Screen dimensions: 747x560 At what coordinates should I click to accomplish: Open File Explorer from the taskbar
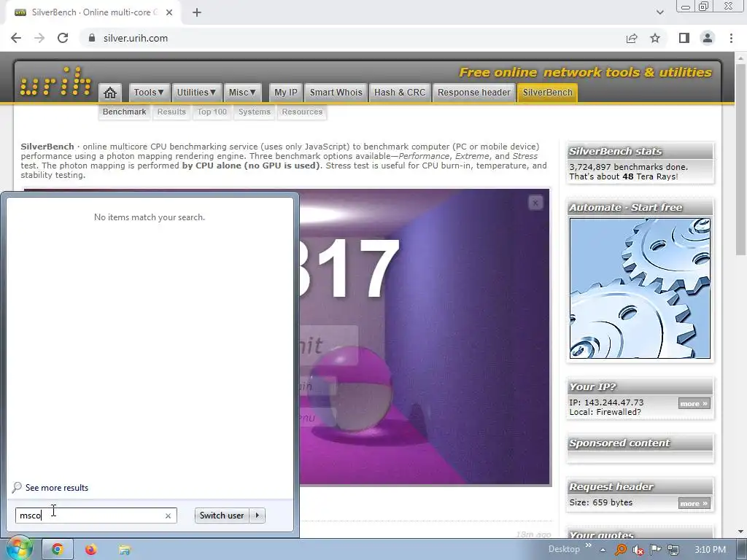[x=124, y=550]
